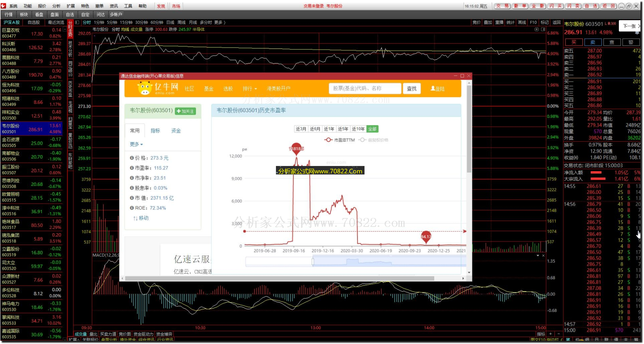Image resolution: width=644 pixels, height=344 pixels.
Task: Open the 社区 link in the popup nav
Action: (190, 88)
